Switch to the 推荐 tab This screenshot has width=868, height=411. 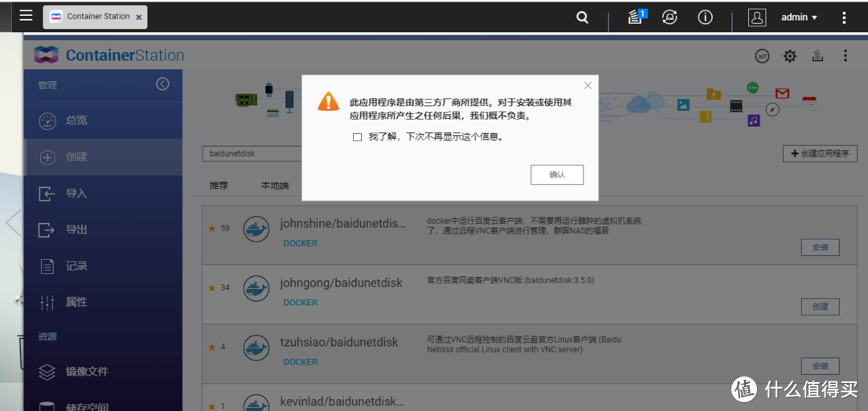coord(219,186)
